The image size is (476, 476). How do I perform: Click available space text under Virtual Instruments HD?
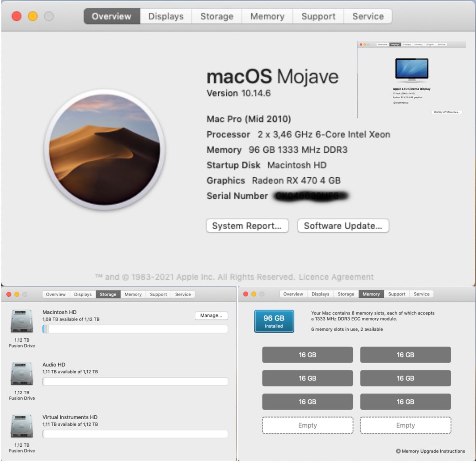70,424
